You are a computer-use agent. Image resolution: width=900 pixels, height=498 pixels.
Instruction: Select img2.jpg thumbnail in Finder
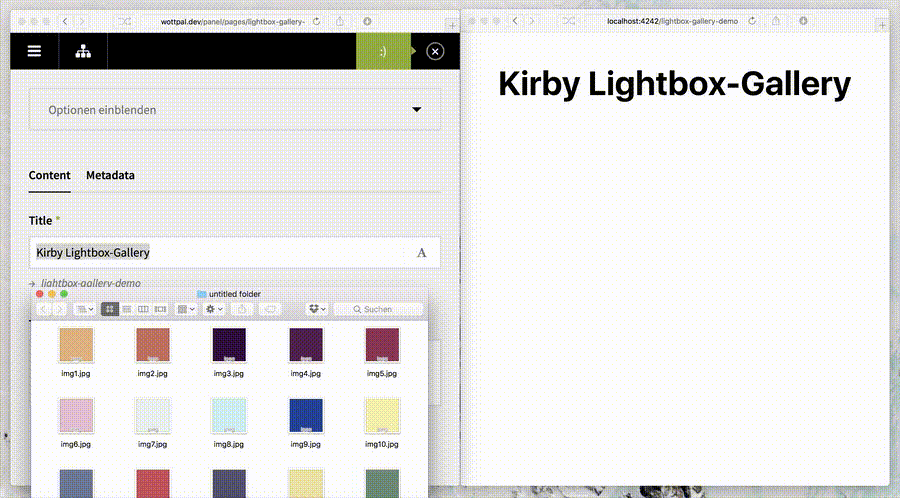[153, 345]
